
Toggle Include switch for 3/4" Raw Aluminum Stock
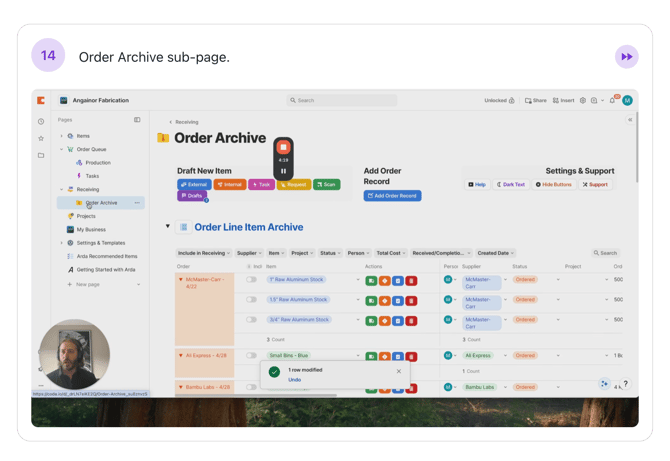252,320
